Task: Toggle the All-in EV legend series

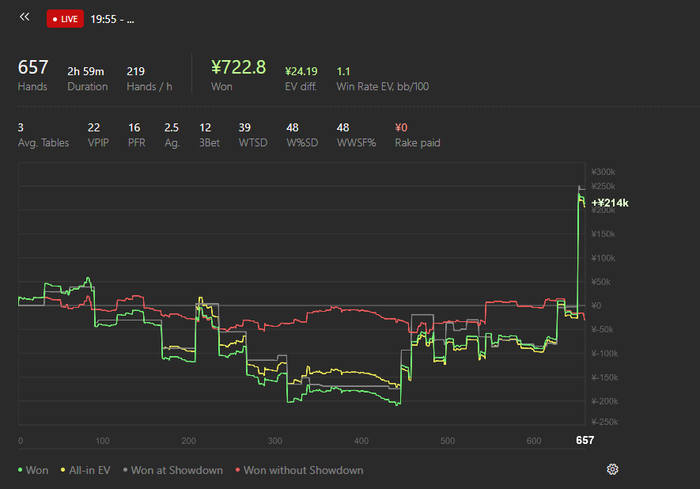Action: tap(85, 470)
